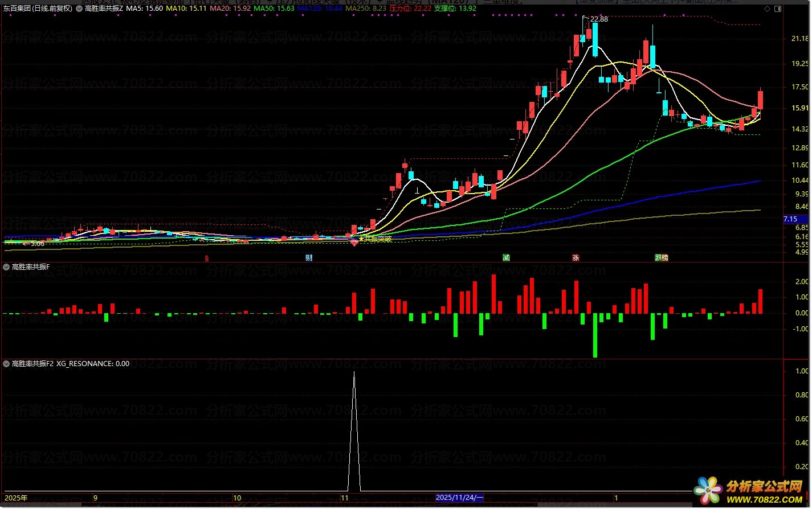Select the 2025/11/24 date marker on timeline
The width and height of the screenshot is (812, 509).
(x=459, y=498)
